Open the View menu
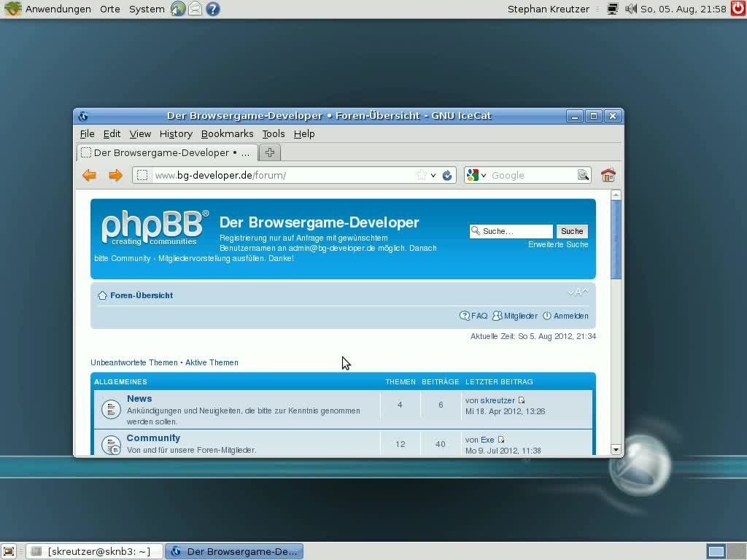Screen dimensions: 747x560 tap(140, 134)
